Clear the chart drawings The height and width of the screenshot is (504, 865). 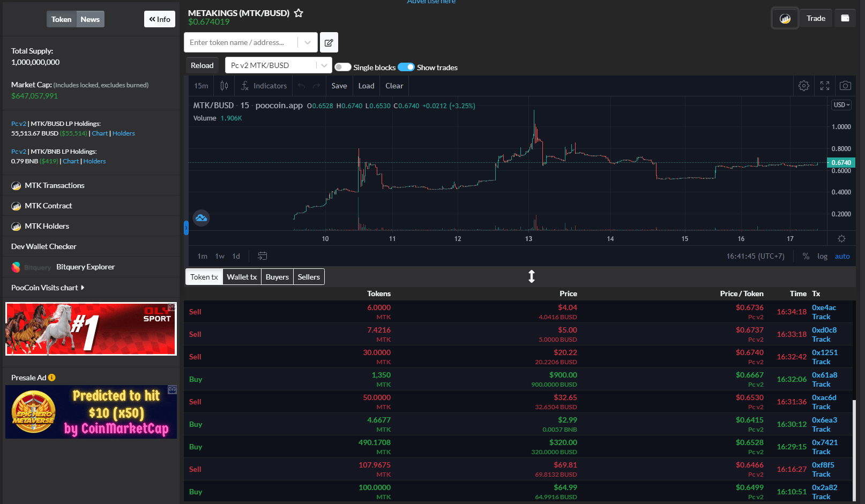tap(394, 86)
